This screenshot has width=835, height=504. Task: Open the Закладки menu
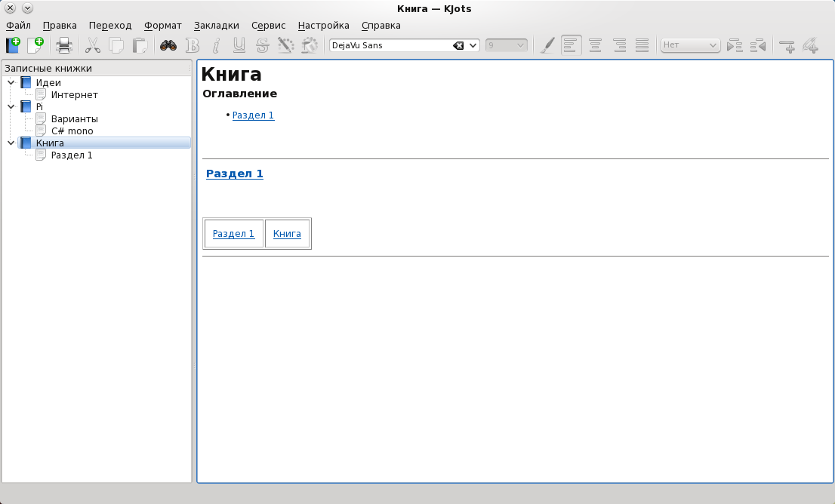click(x=216, y=25)
